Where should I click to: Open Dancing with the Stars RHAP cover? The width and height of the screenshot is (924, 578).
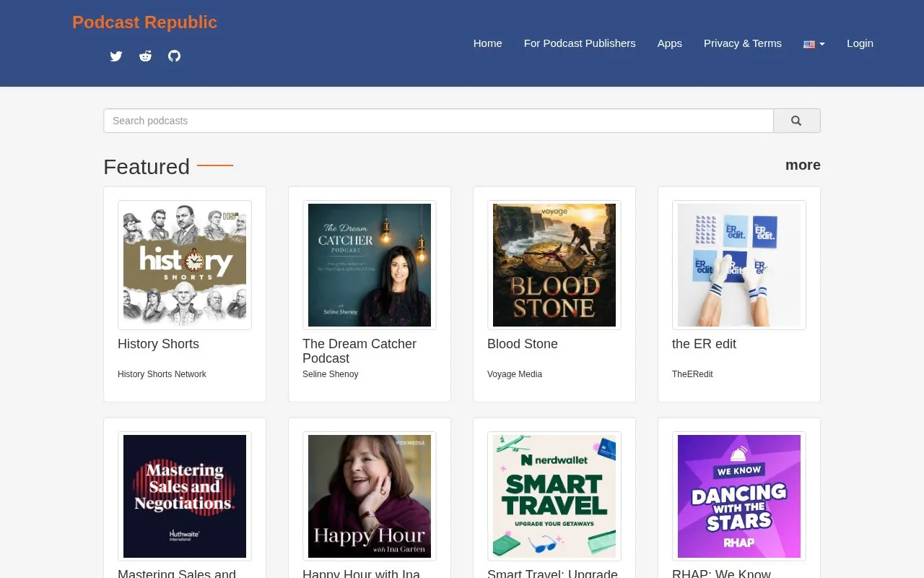pos(739,496)
